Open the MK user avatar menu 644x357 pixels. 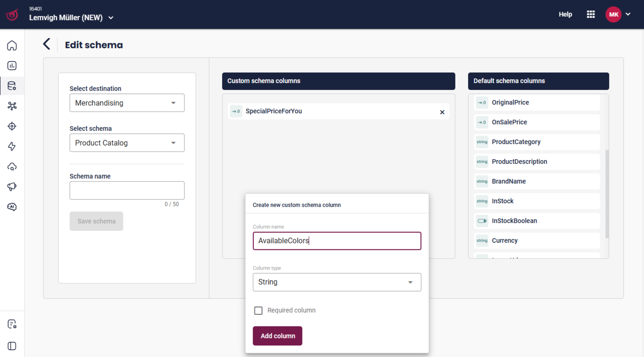click(618, 14)
